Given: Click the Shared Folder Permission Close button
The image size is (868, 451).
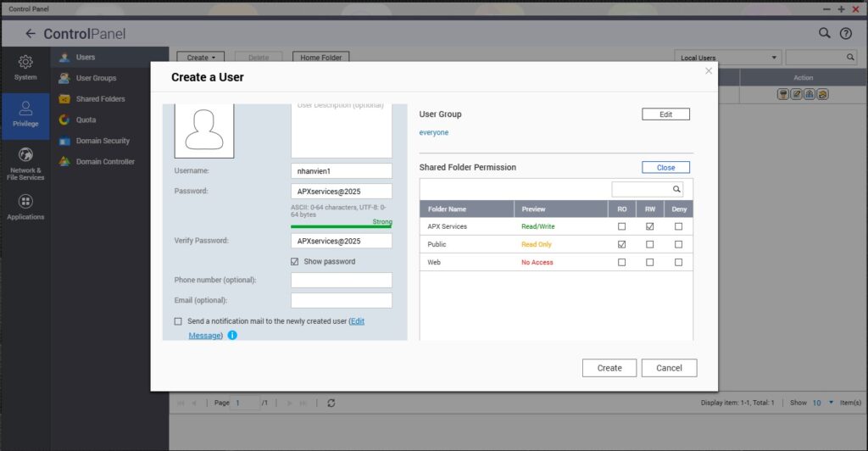Looking at the screenshot, I should pyautogui.click(x=666, y=167).
